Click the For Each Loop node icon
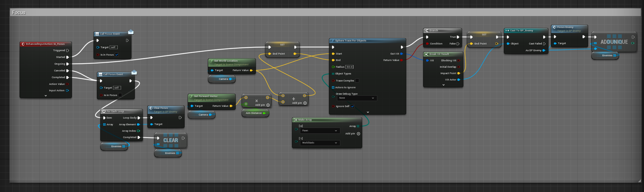Screen dimensions: 644x192 pyautogui.click(x=104, y=111)
